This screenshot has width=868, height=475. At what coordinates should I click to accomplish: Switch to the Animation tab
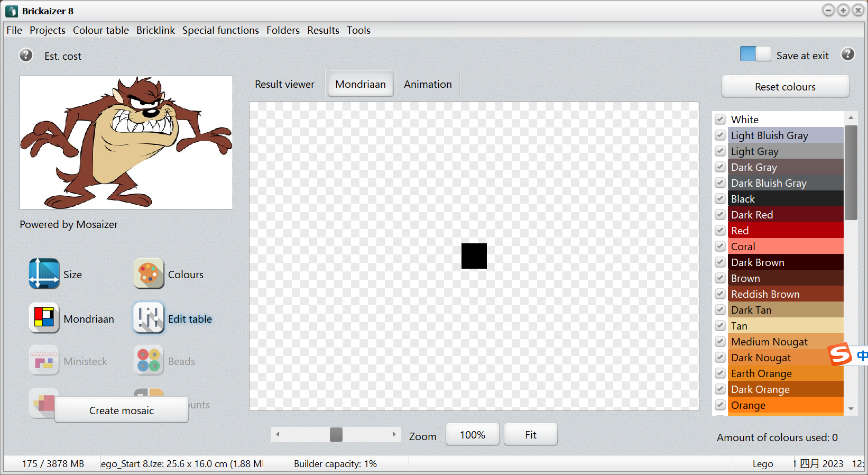[428, 84]
